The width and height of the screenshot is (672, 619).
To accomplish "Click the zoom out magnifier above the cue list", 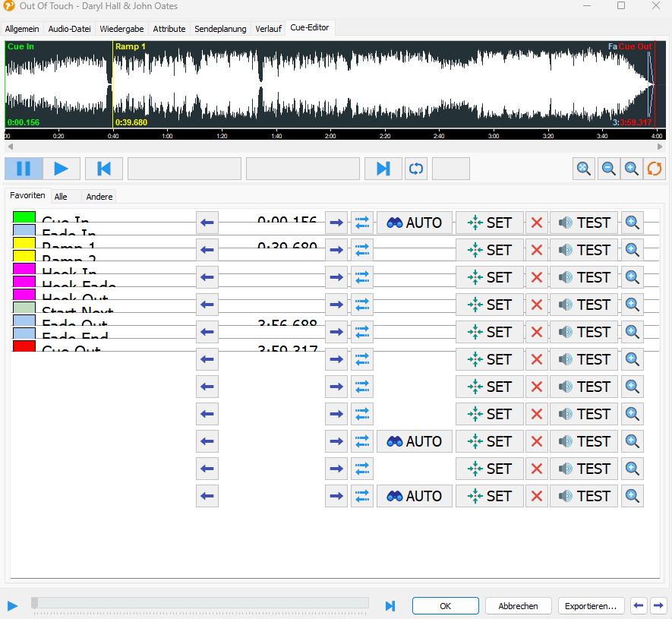I will 607,169.
